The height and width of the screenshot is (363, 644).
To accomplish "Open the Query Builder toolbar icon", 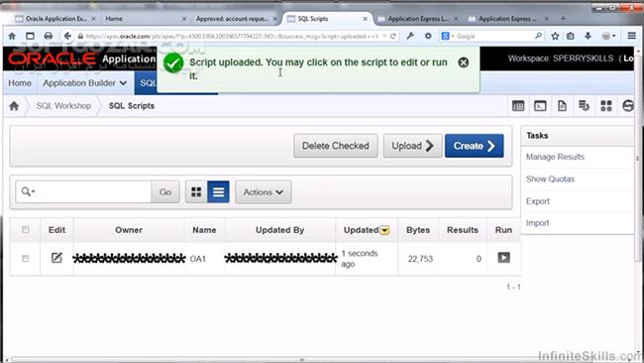I will [584, 106].
